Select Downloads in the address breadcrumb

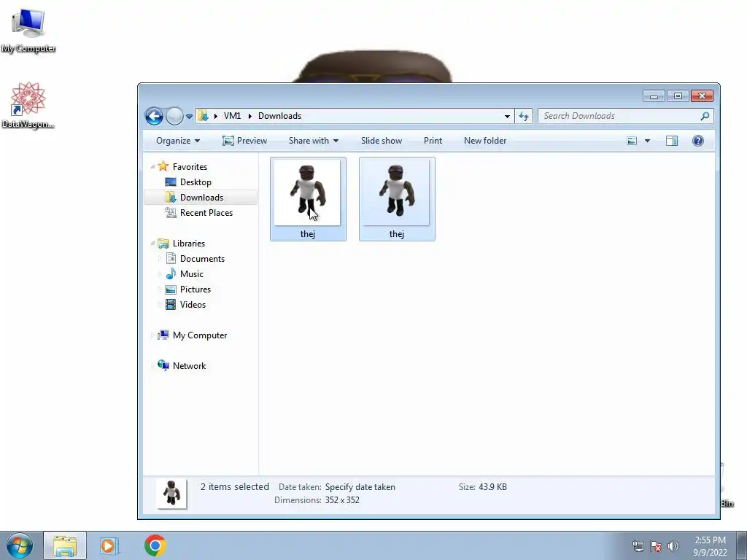tap(279, 116)
